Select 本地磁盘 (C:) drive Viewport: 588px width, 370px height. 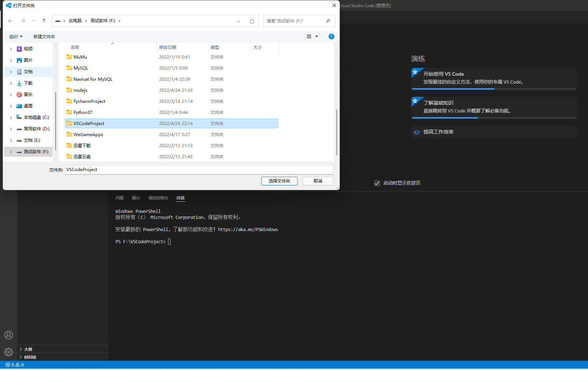pyautogui.click(x=33, y=117)
